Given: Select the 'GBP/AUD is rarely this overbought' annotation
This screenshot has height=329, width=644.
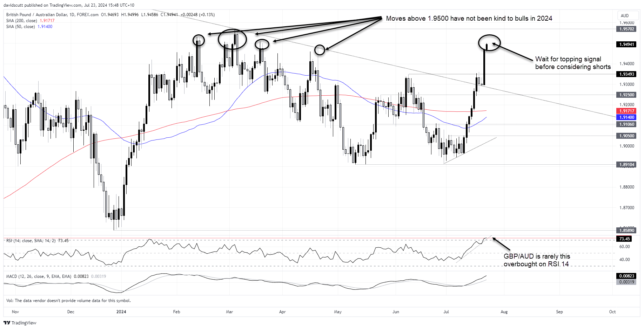Looking at the screenshot, I should point(537,260).
